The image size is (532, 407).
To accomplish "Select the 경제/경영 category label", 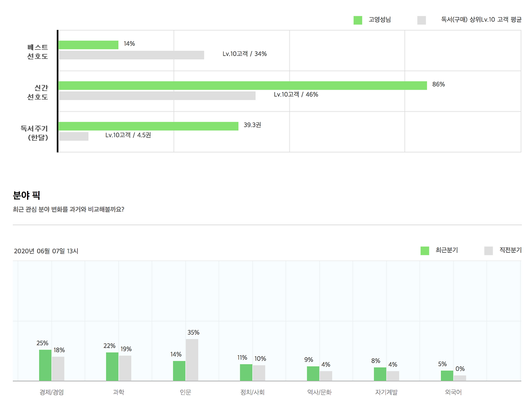I will click(52, 392).
